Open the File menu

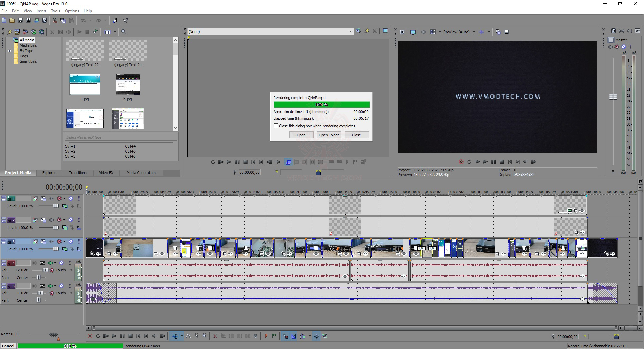[4, 11]
